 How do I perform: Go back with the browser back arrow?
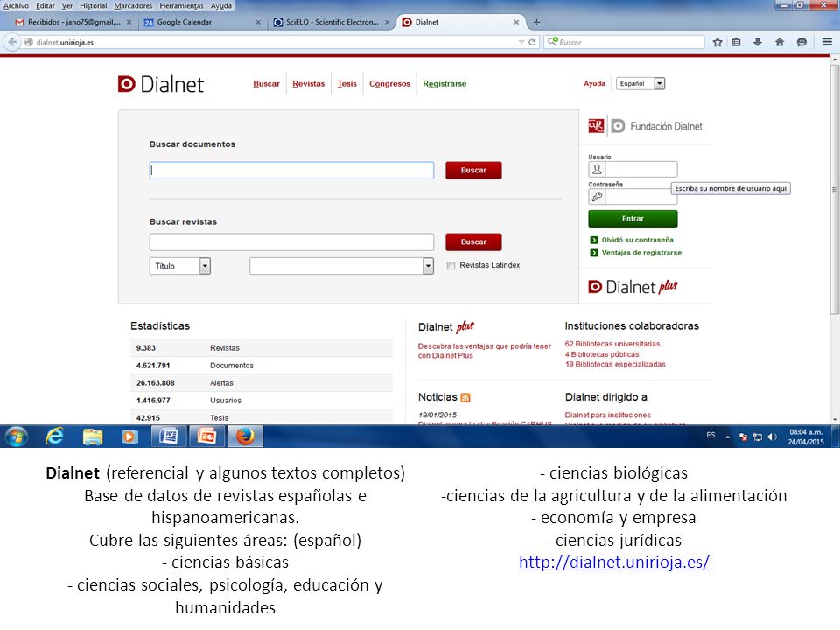click(x=12, y=42)
